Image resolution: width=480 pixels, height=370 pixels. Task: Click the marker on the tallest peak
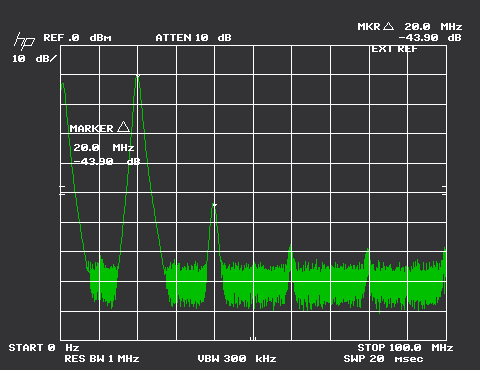(x=138, y=76)
